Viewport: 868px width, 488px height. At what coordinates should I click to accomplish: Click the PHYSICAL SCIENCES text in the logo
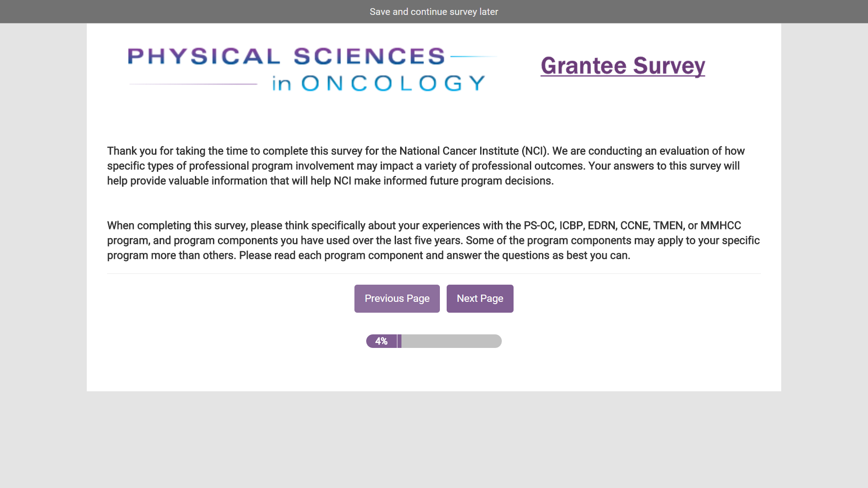point(286,56)
